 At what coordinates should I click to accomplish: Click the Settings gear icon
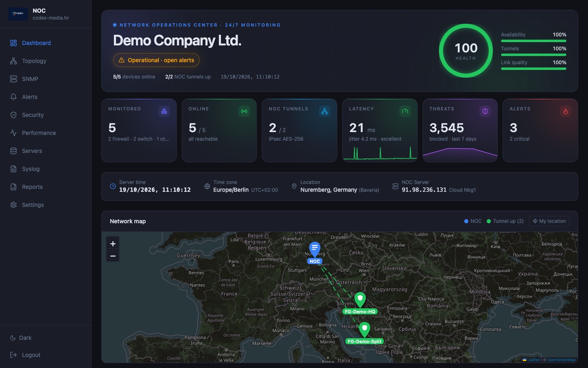pos(13,205)
